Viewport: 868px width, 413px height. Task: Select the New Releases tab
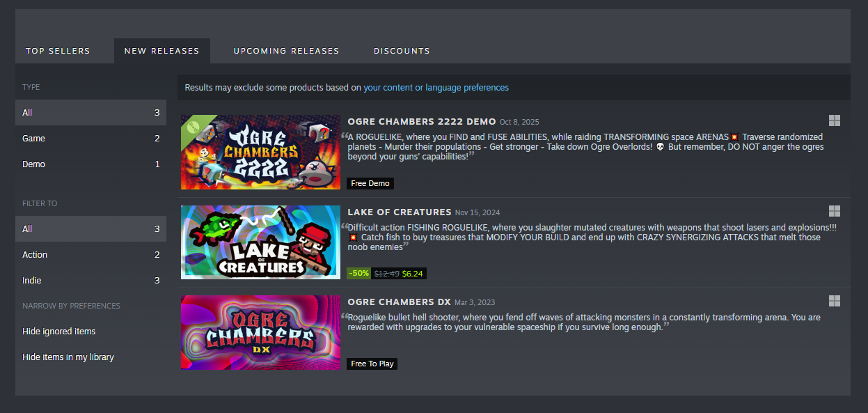(x=161, y=51)
